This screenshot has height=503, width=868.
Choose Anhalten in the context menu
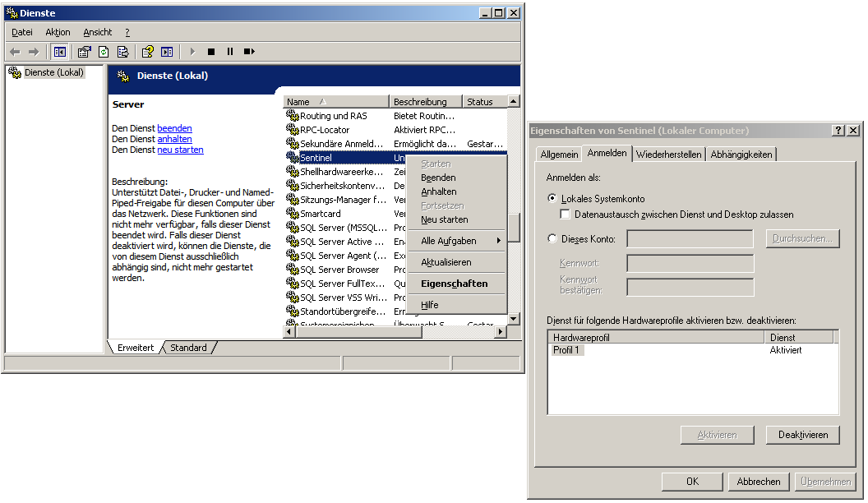[455, 192]
